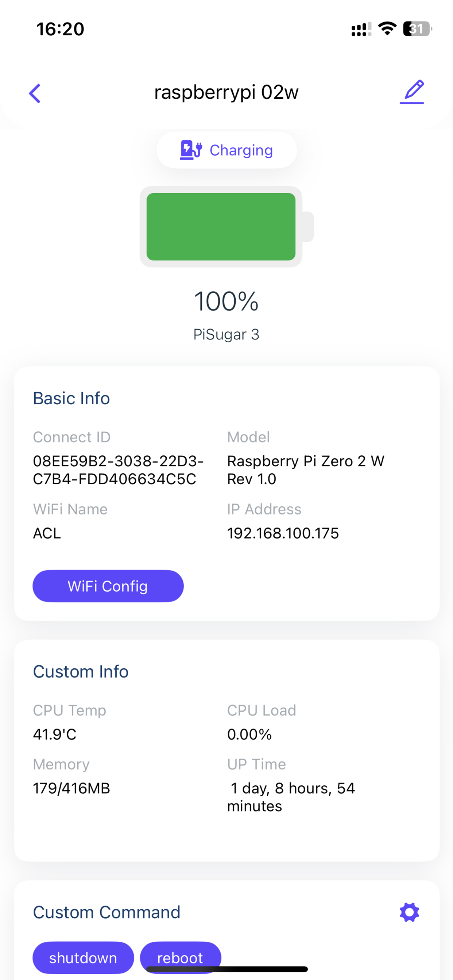Run the shutdown command
This screenshot has height=980, width=453.
83,957
